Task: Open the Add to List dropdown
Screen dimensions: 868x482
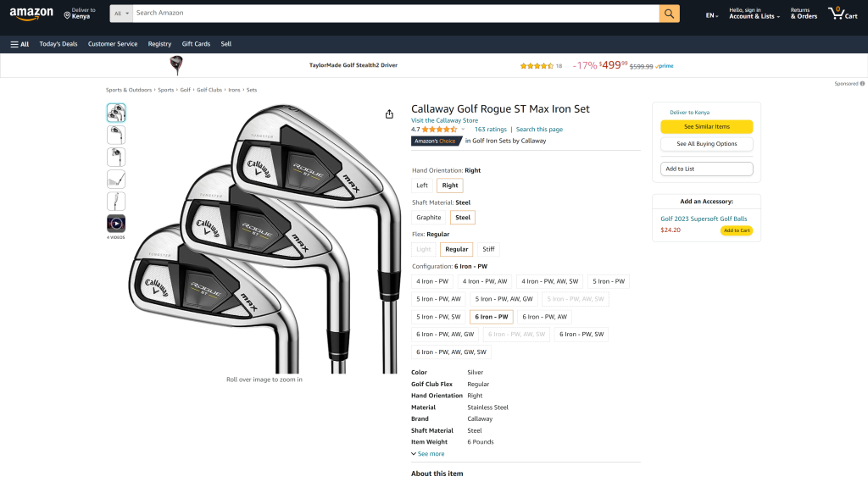Action: pyautogui.click(x=706, y=169)
